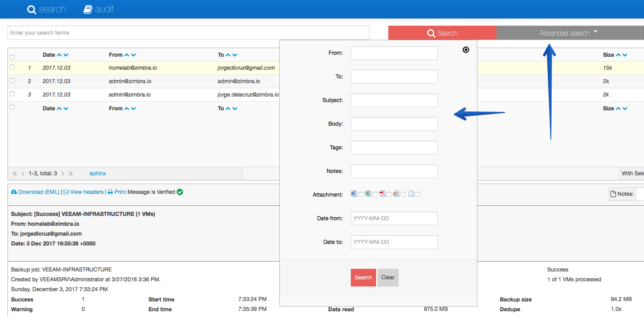Image resolution: width=644 pixels, height=316 pixels.
Task: Click the Subject field in advanced search
Action: [394, 100]
